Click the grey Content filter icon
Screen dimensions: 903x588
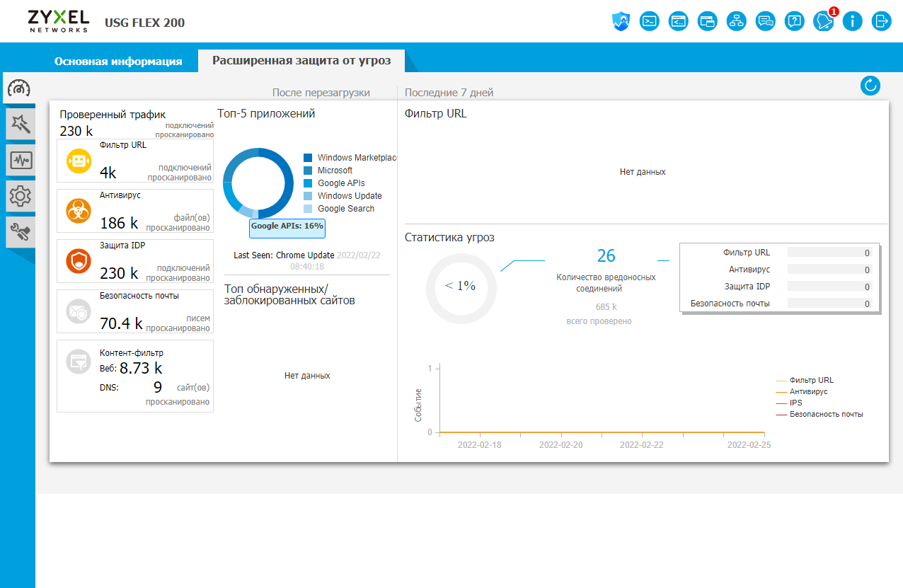[79, 362]
